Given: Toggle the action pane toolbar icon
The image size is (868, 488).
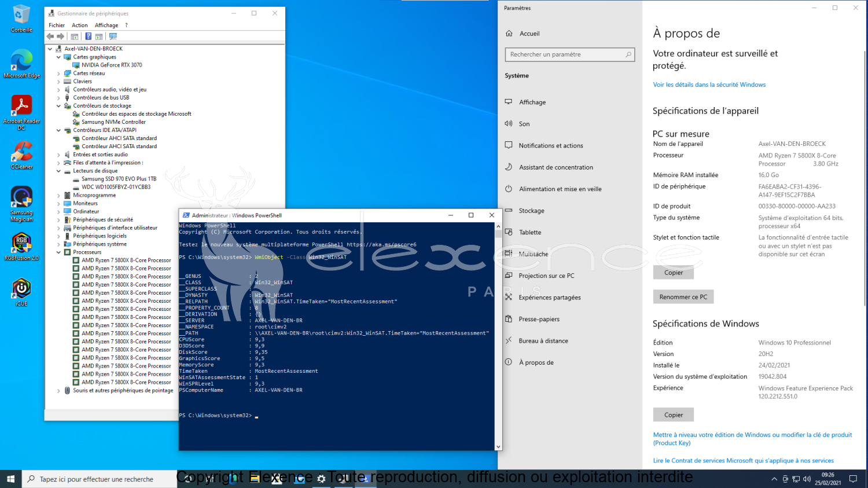Looking at the screenshot, I should click(99, 36).
